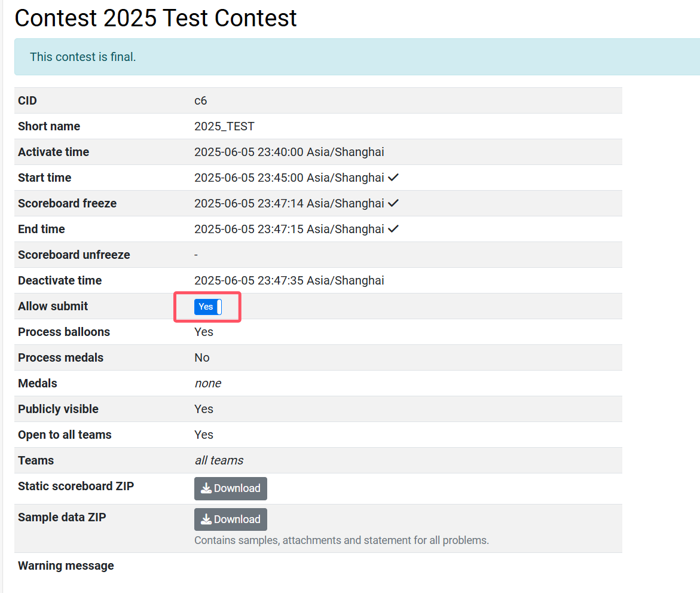The image size is (700, 593).
Task: Select the short name 2025_TEST text
Action: [x=224, y=126]
